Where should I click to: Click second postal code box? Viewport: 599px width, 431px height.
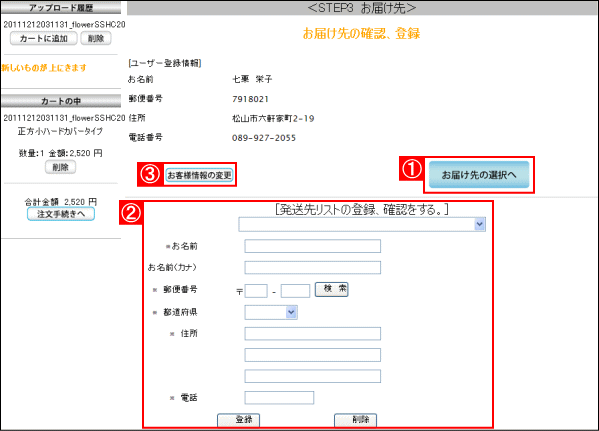tap(295, 291)
